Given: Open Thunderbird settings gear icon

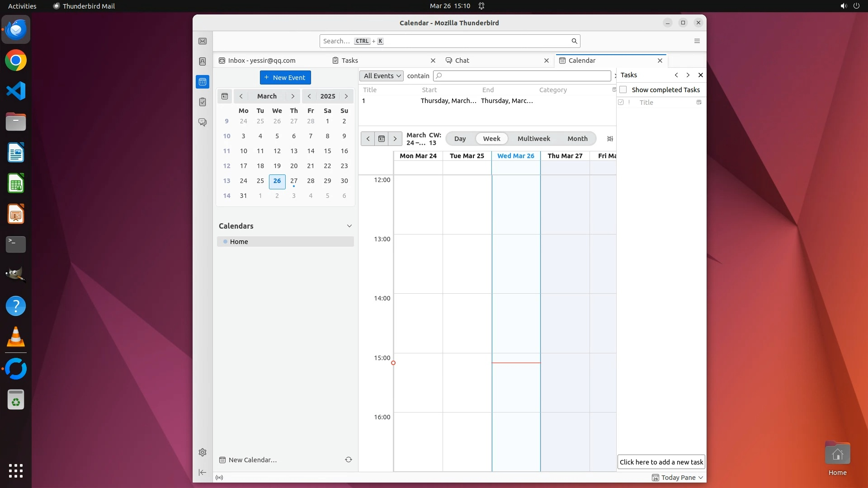Looking at the screenshot, I should coord(203,452).
